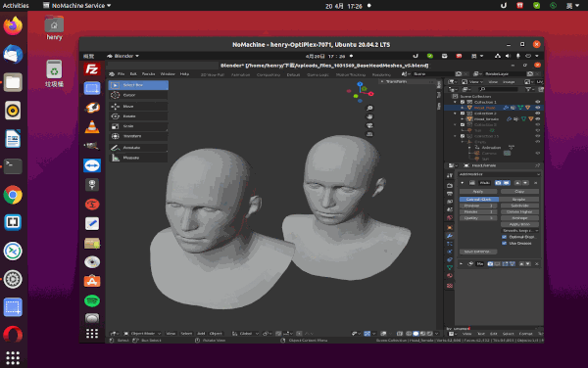The height and width of the screenshot is (368, 588).
Task: Click the Delete Higher button
Action: click(x=519, y=211)
